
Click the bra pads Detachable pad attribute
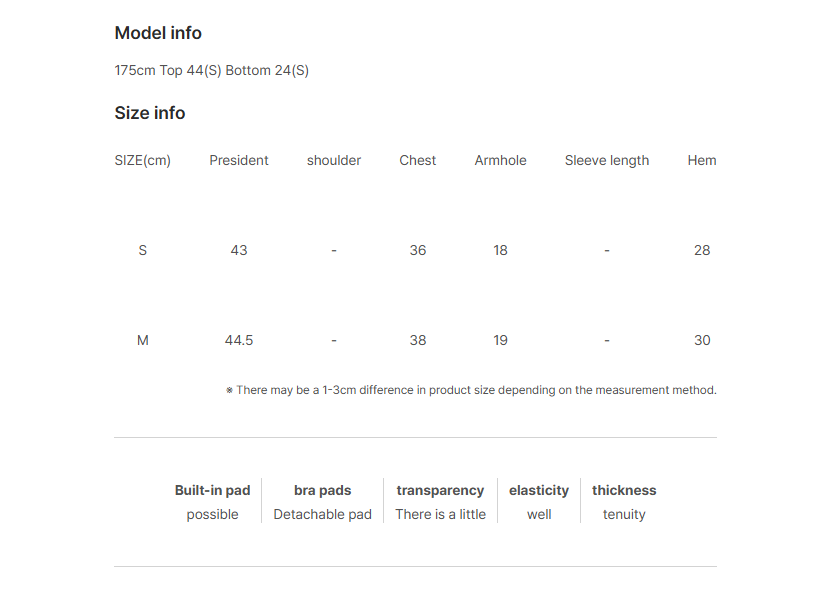[x=322, y=502]
